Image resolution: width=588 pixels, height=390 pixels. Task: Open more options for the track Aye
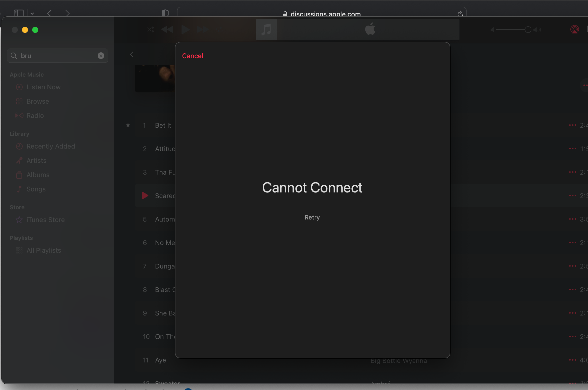572,360
